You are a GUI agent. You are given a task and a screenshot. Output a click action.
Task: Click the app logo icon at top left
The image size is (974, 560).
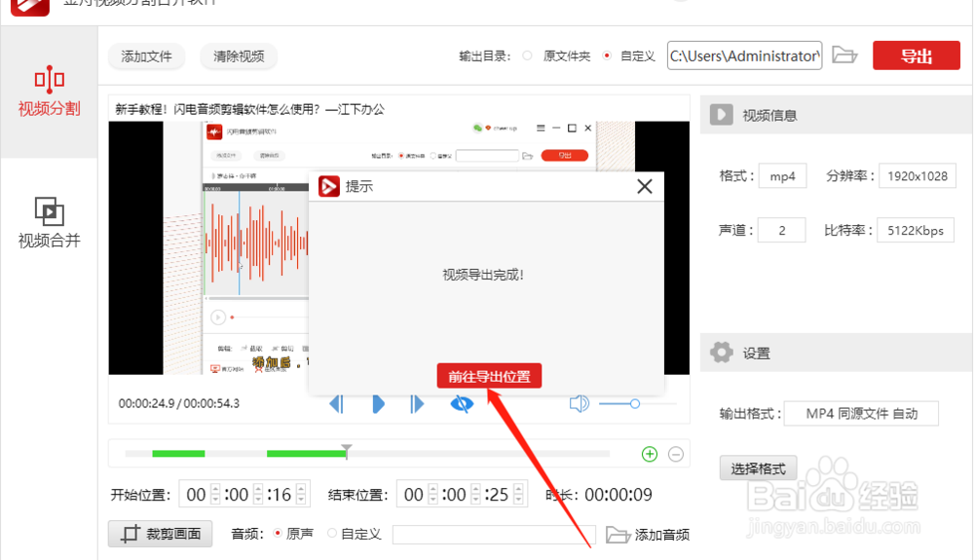click(x=30, y=6)
